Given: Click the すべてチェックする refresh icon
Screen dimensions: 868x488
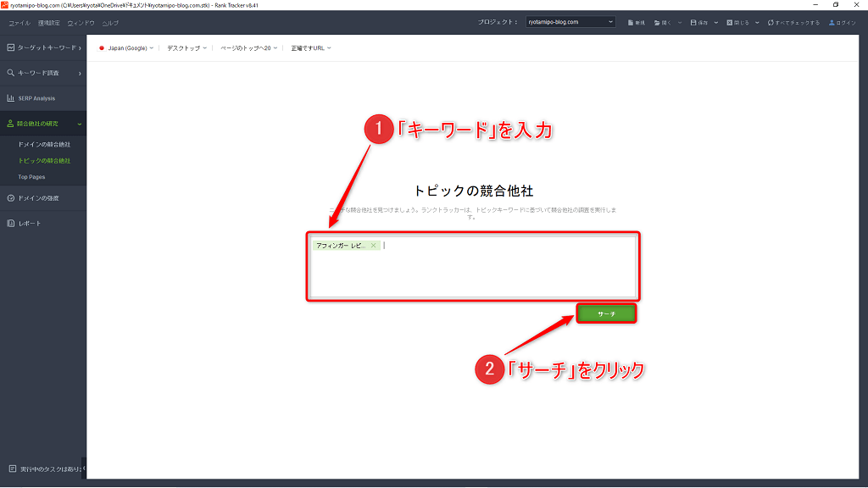Looking at the screenshot, I should (771, 22).
